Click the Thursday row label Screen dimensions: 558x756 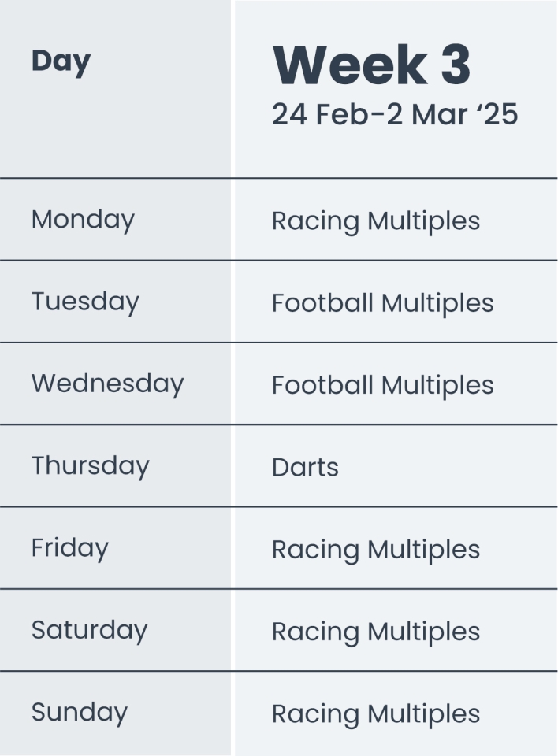(x=90, y=465)
